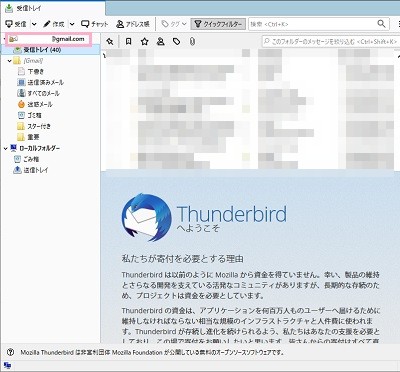
Task: Open ごみ箱 under local folders
Action: [27, 159]
